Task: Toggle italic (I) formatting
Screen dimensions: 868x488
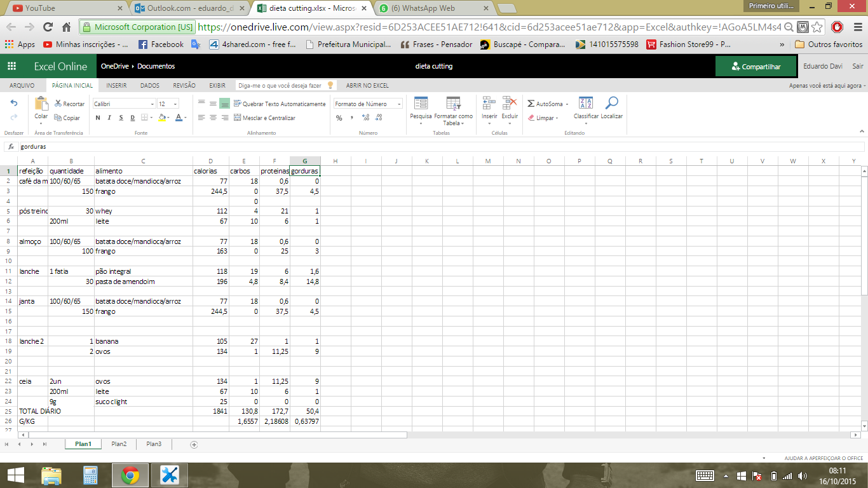Action: point(109,118)
